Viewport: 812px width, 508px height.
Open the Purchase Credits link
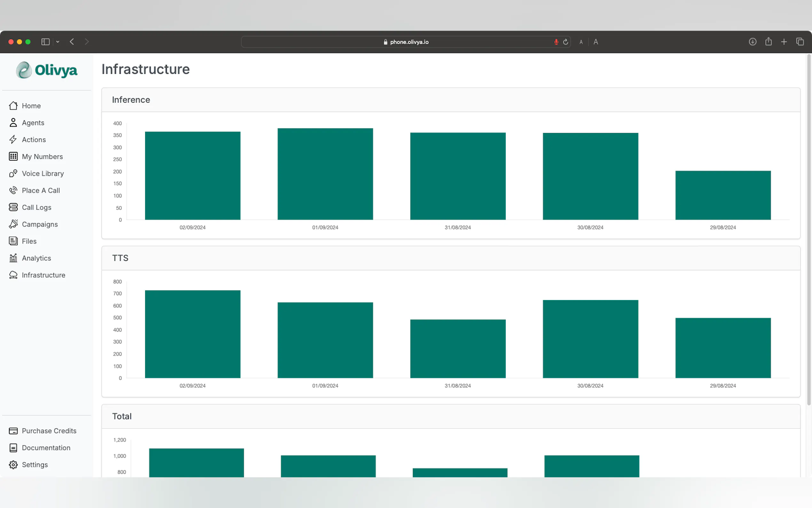49,431
